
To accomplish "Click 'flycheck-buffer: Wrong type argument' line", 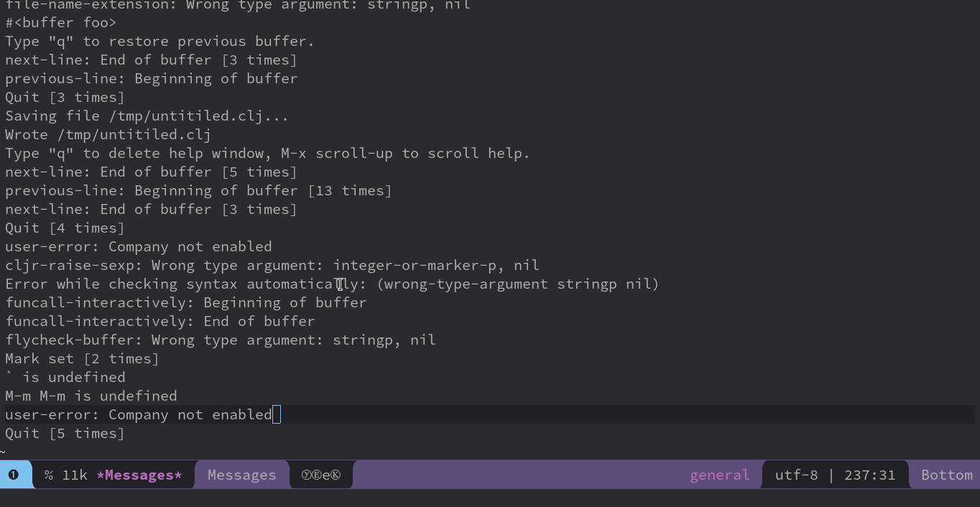I will tap(221, 340).
